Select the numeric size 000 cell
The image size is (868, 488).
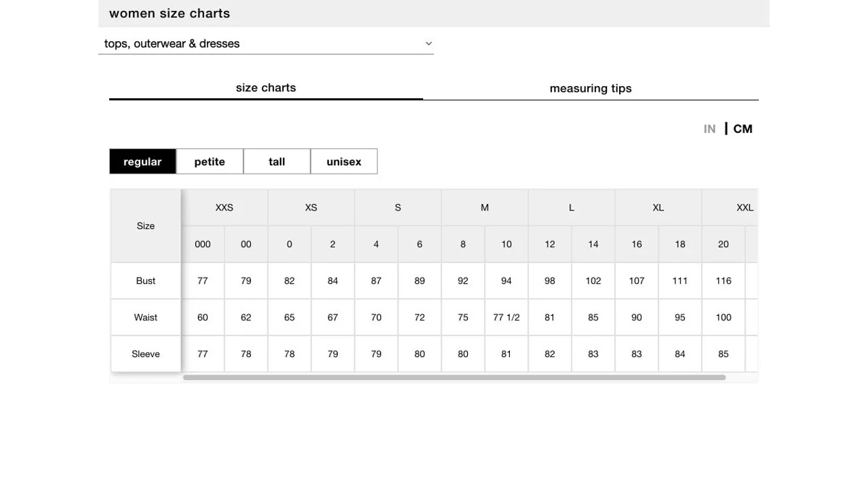[203, 244]
